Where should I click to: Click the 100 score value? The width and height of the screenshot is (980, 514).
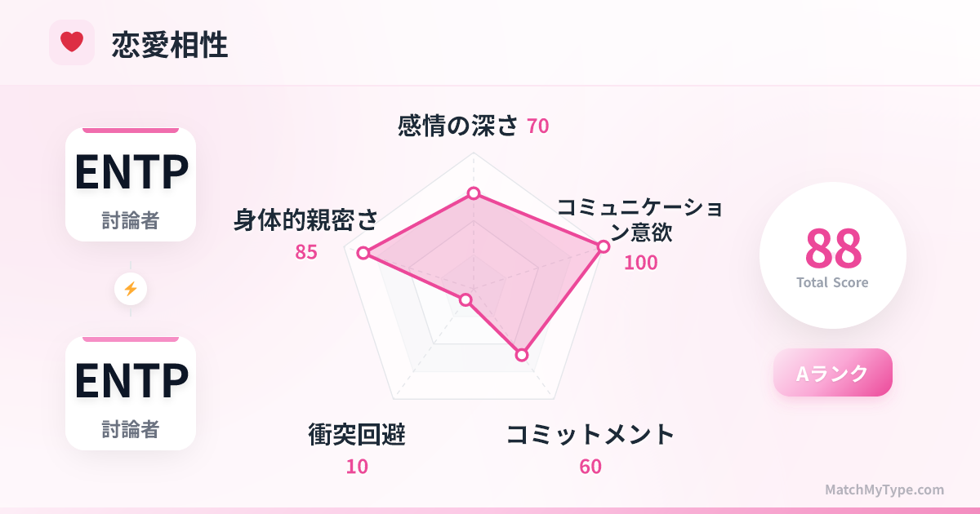tap(640, 263)
